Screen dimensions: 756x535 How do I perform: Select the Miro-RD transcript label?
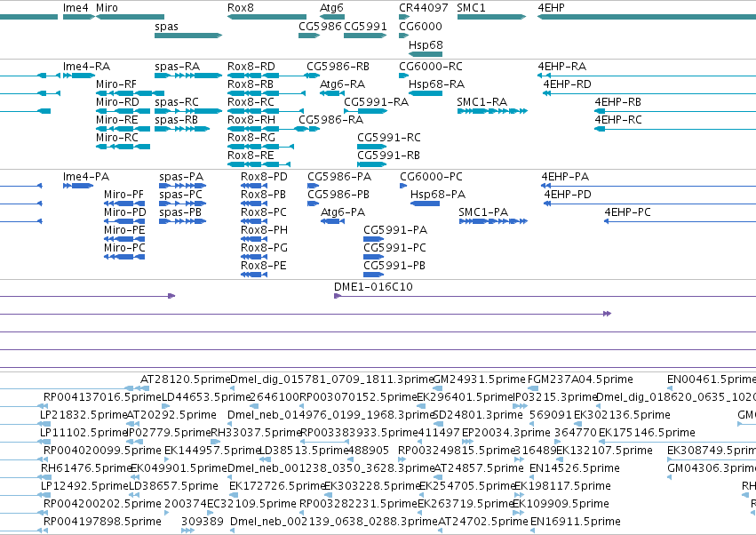pyautogui.click(x=117, y=102)
